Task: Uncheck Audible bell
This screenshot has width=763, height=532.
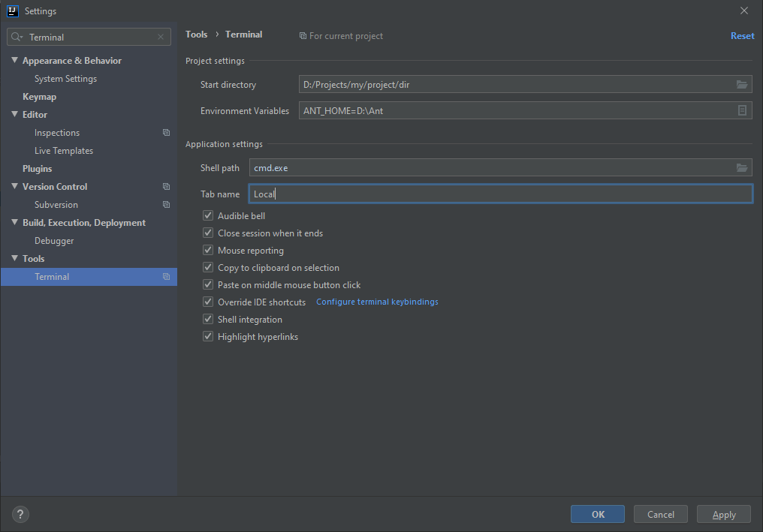Action: pos(208,215)
